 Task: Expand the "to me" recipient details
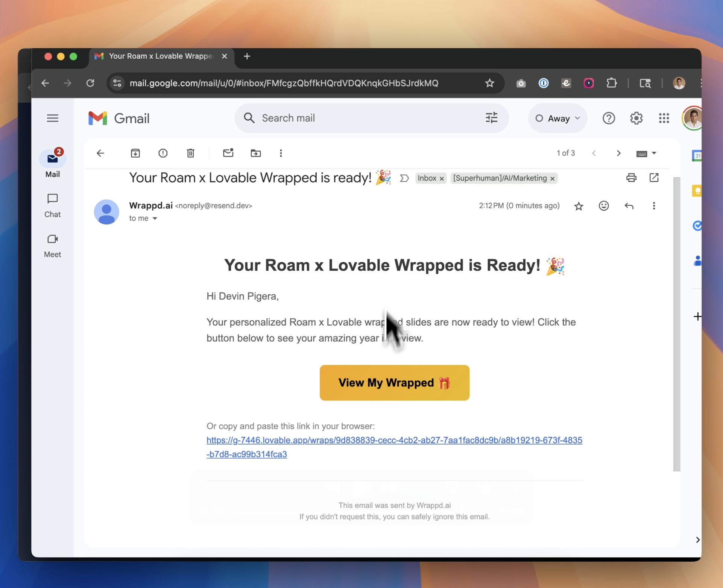pyautogui.click(x=155, y=218)
